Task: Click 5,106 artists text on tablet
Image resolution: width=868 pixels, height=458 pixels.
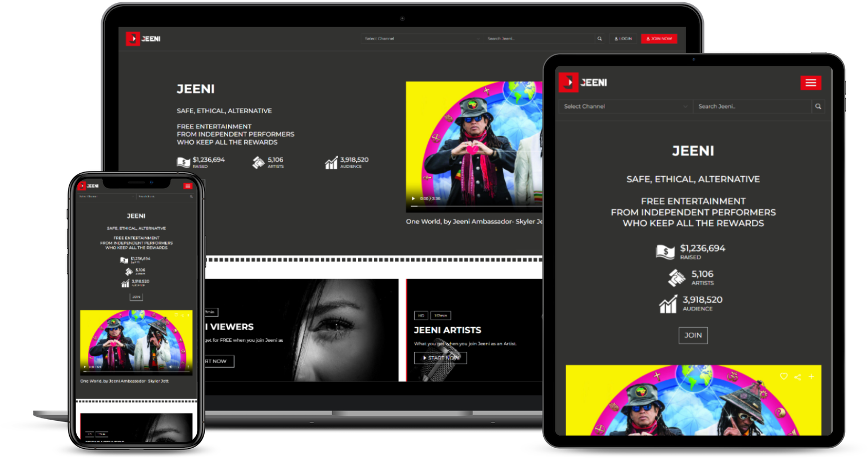Action: [703, 274]
